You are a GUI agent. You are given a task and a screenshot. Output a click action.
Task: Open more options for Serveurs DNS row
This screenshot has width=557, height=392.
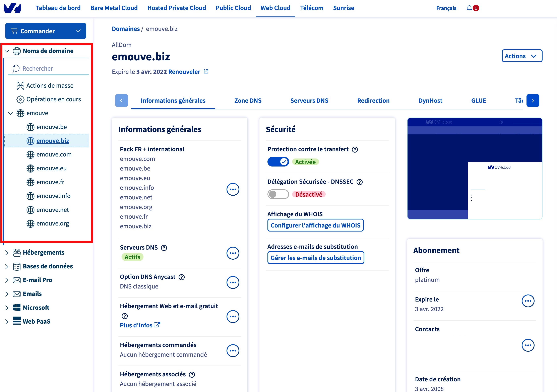[x=233, y=253]
